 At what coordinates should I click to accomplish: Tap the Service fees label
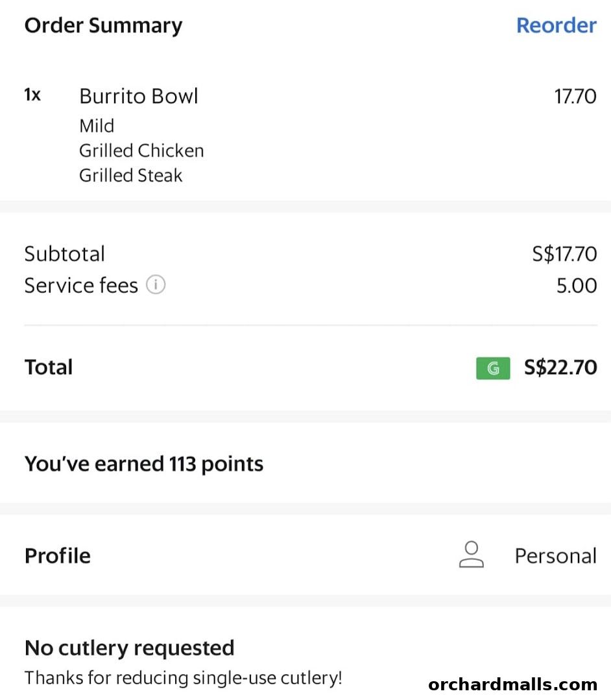[81, 285]
